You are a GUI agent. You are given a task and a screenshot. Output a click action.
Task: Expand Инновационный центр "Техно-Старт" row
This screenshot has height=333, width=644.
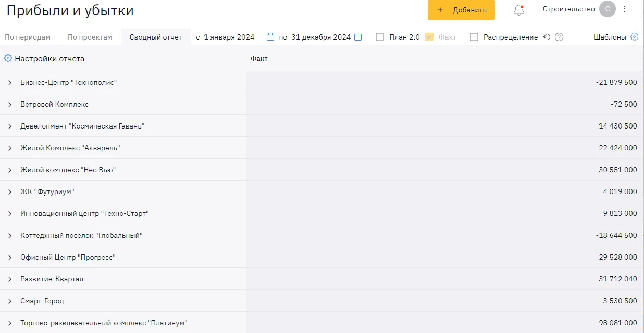tap(10, 214)
